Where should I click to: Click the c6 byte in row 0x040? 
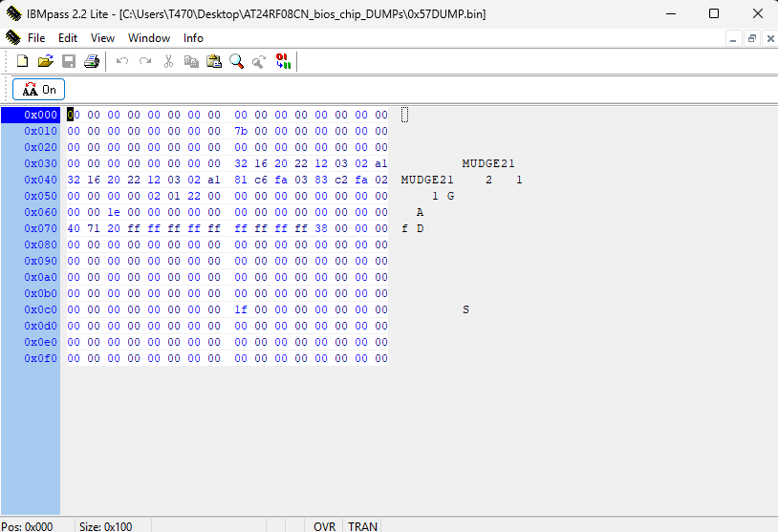point(261,180)
